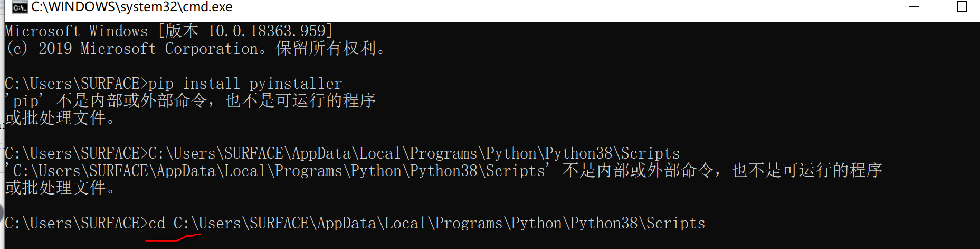Click the "pip install pyinstaller" command
This screenshot has height=249, width=980.
tap(245, 84)
